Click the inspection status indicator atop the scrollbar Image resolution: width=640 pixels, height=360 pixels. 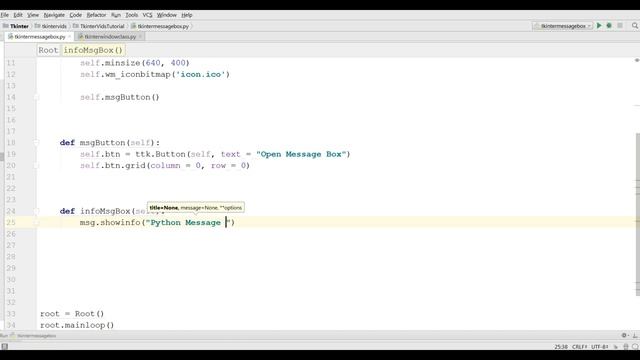[x=637, y=60]
